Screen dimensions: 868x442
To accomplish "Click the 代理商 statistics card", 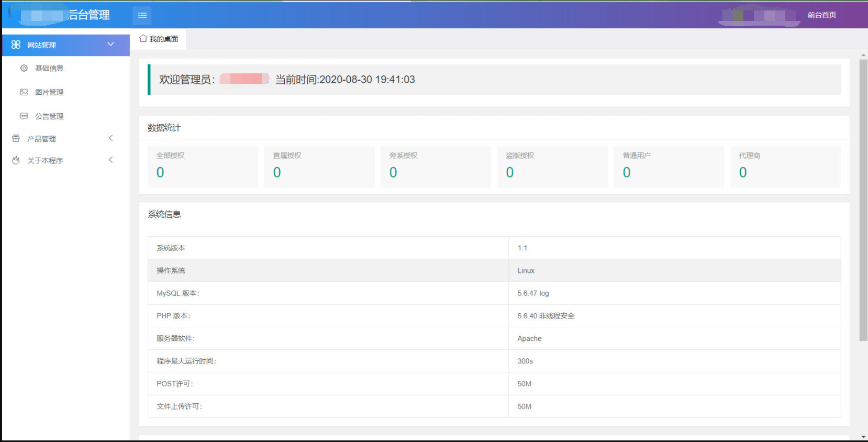I will (x=785, y=166).
